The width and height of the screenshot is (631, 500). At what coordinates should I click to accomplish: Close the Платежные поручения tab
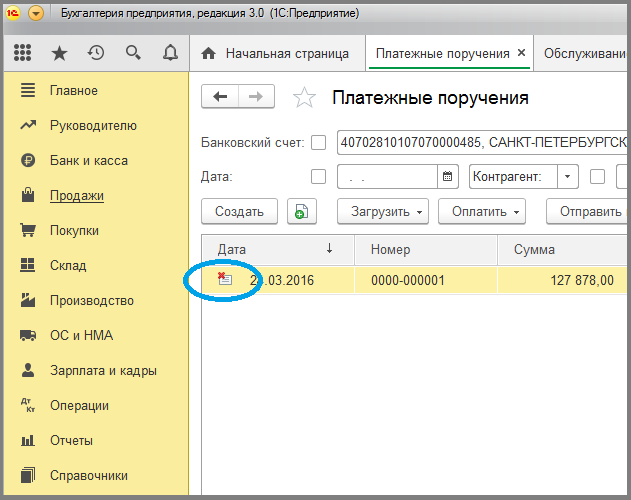[x=521, y=52]
